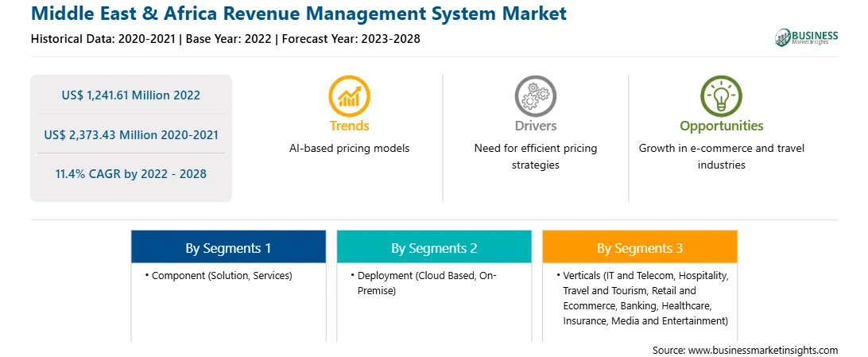Click the US$ 1,241.61 Million 2022 value
Screen dimensions: 868x357
tap(131, 95)
